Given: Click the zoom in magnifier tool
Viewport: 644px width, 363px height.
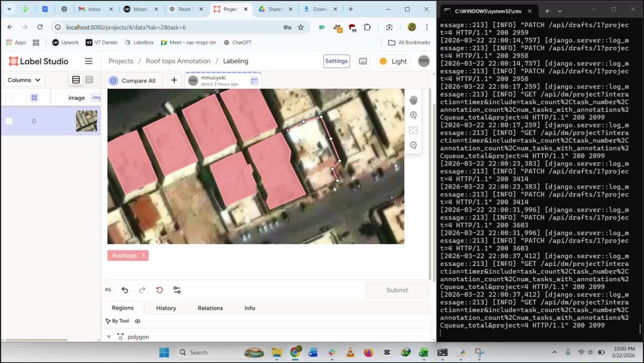Looking at the screenshot, I should tap(413, 115).
